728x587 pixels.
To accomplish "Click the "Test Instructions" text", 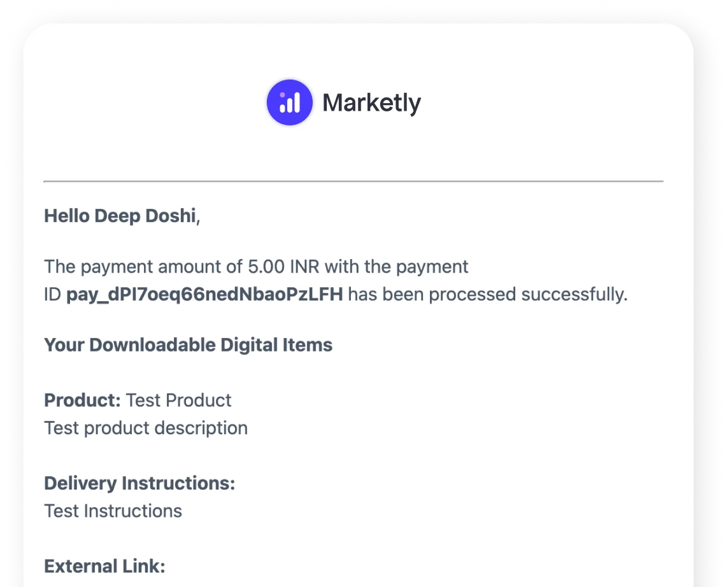I will coord(113,511).
